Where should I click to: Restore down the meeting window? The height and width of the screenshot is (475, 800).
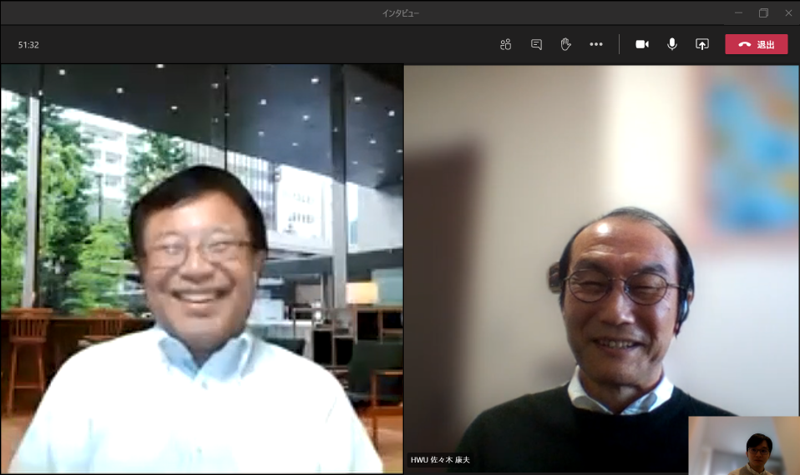[763, 13]
